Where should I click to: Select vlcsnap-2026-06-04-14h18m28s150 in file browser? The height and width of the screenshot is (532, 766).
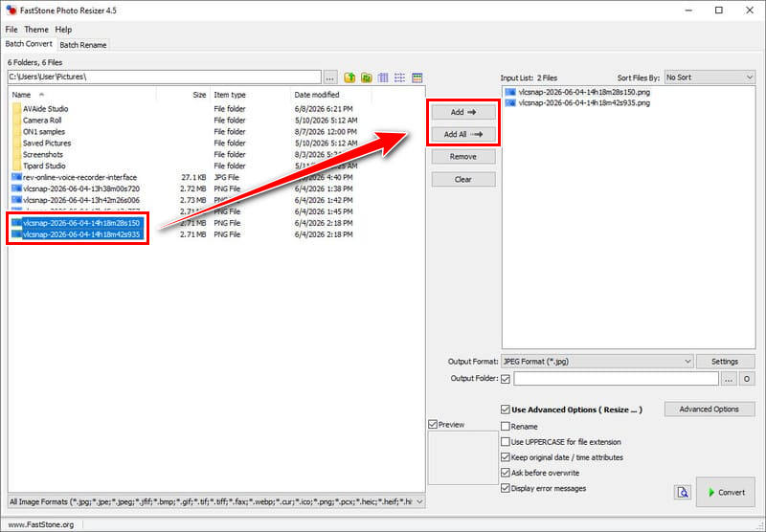[x=81, y=223]
